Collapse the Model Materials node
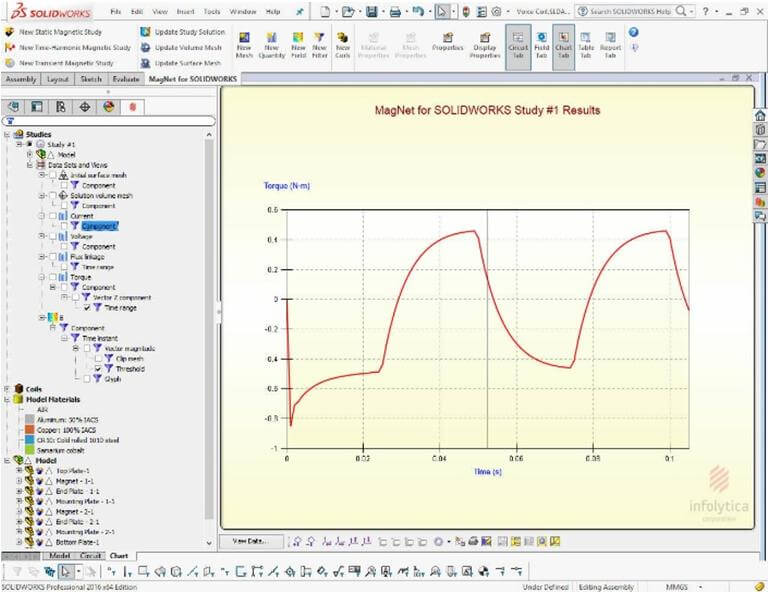 (7, 399)
